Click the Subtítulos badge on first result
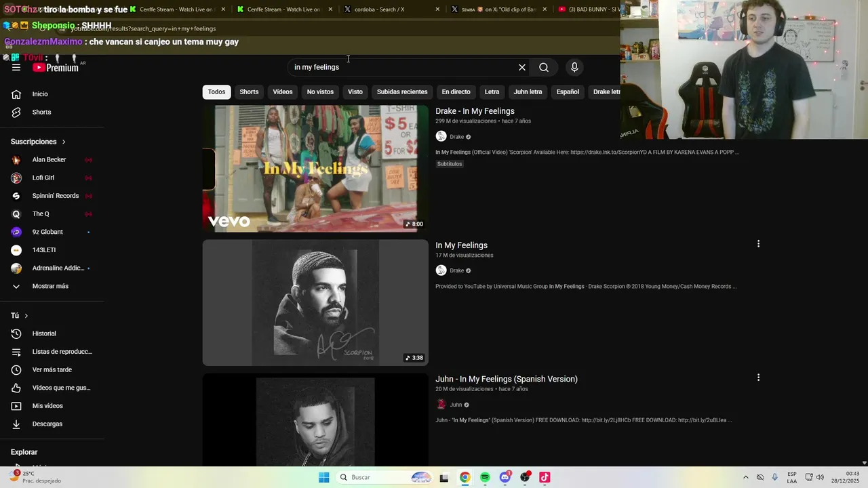This screenshot has height=488, width=868. pos(450,164)
